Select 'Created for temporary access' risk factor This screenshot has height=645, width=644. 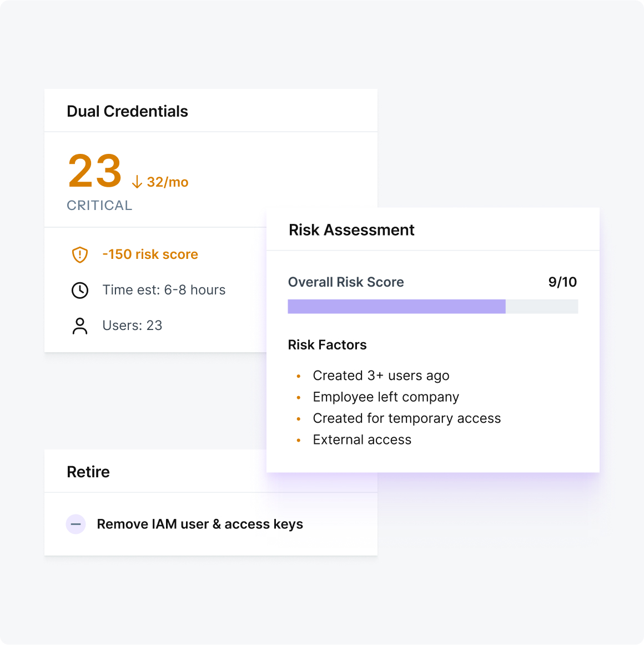point(406,418)
